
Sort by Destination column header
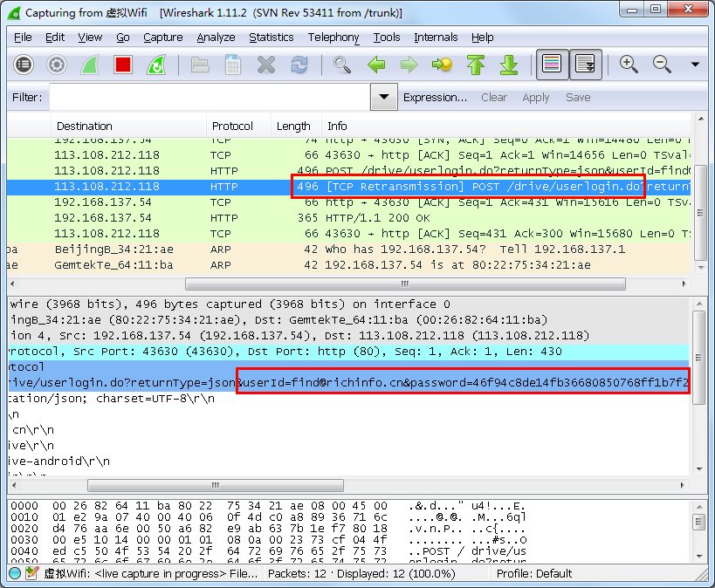click(128, 126)
